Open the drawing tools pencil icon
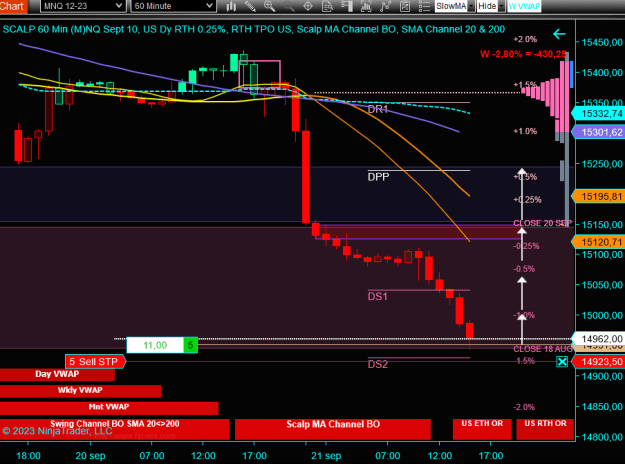The image size is (625, 464). (x=250, y=6)
